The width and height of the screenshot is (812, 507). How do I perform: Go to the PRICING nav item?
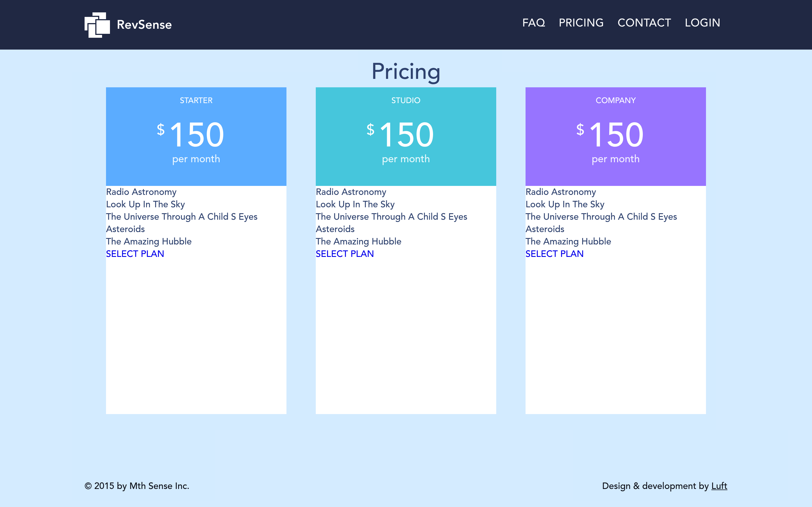click(x=581, y=23)
